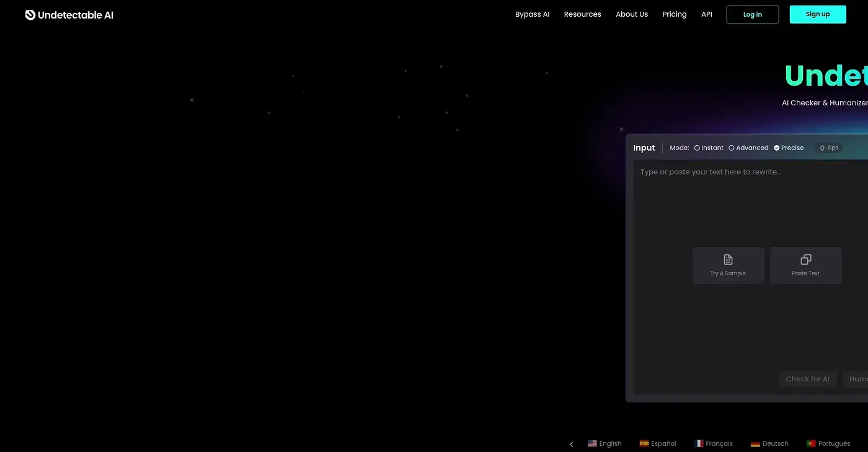Click the Input panel heading
This screenshot has height=452, width=868.
coord(644,148)
